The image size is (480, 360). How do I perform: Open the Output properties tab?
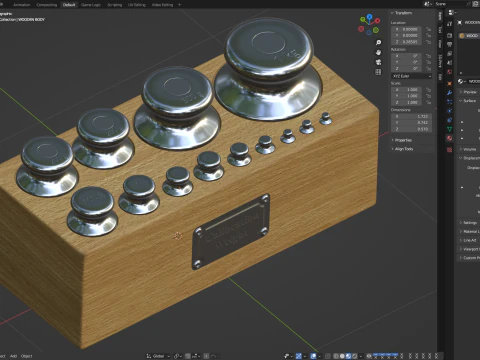(450, 44)
